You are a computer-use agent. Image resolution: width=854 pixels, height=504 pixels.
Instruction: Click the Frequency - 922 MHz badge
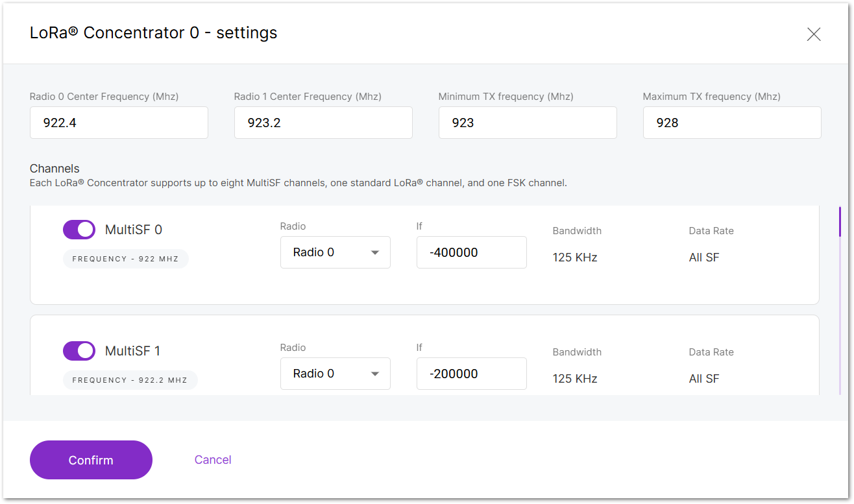125,259
